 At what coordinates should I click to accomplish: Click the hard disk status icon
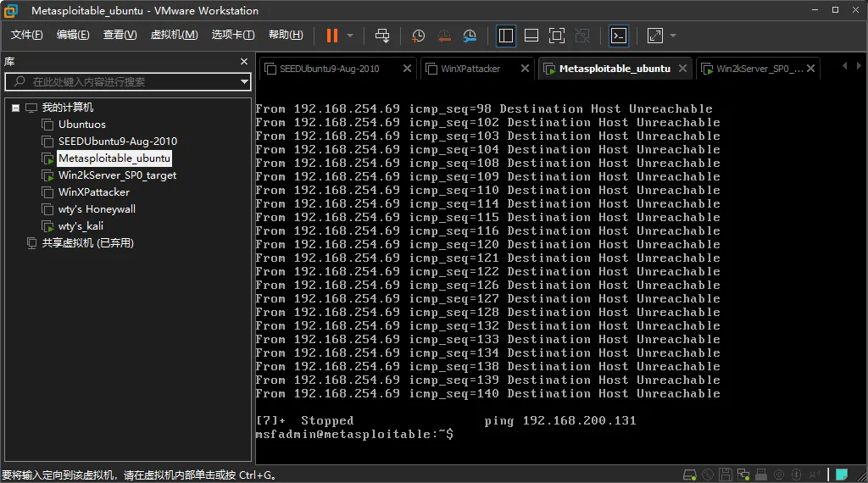pyautogui.click(x=690, y=475)
